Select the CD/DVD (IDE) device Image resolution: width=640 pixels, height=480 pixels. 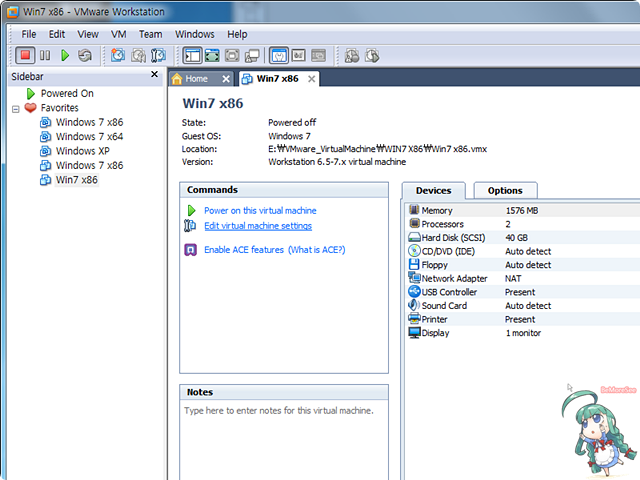[x=524, y=251]
